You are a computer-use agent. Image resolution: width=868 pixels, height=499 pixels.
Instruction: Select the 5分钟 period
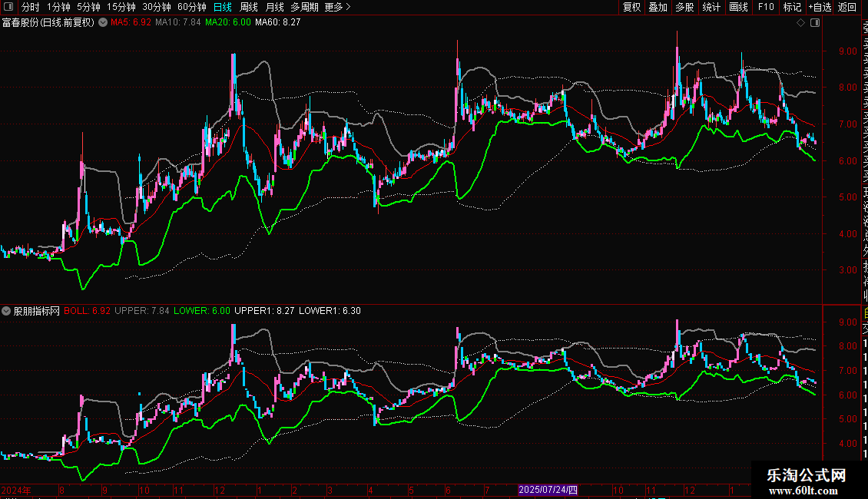tap(88, 7)
